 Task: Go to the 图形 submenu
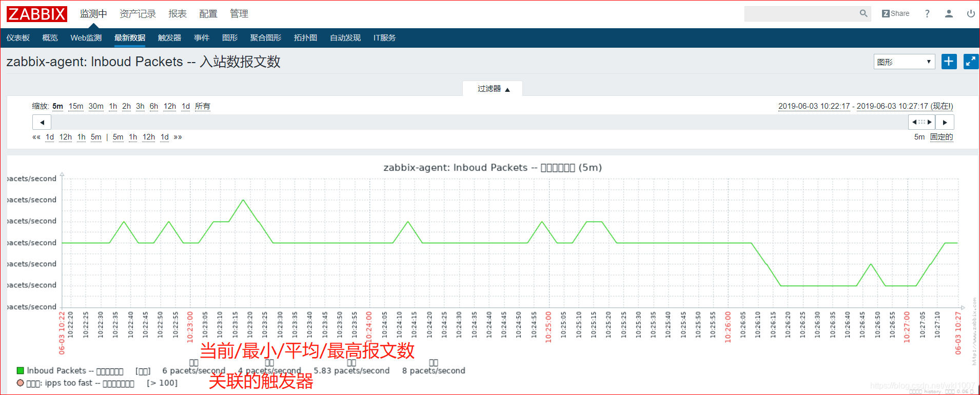click(x=230, y=38)
